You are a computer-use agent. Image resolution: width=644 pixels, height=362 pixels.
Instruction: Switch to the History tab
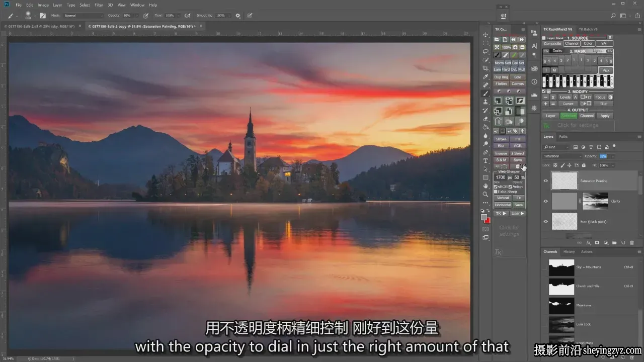[569, 251]
